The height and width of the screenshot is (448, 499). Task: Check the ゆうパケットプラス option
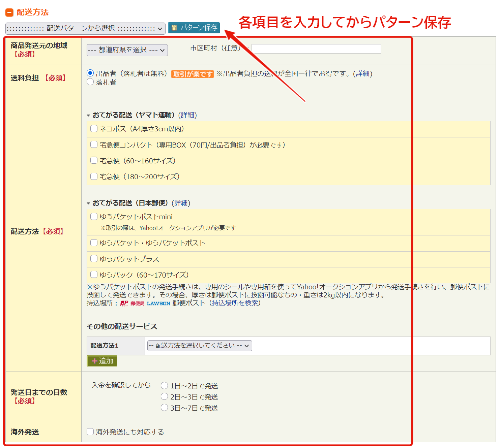click(94, 259)
